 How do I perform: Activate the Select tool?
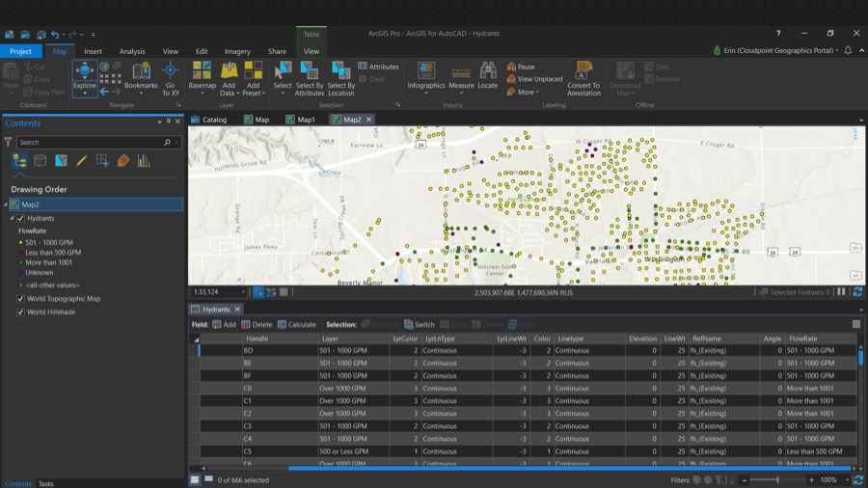283,76
